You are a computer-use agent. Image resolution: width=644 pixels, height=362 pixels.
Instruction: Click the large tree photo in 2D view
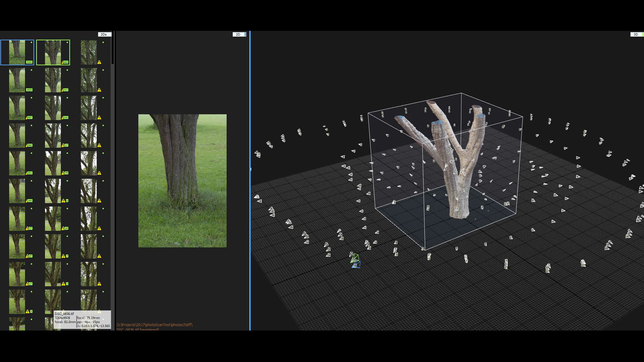(182, 181)
